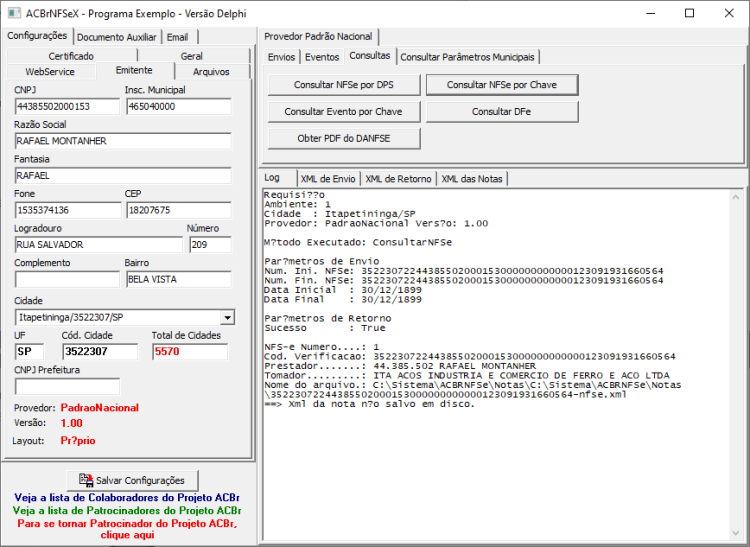Open Consultar Parâmetros Municipais tab
The image size is (750, 547).
coord(467,57)
